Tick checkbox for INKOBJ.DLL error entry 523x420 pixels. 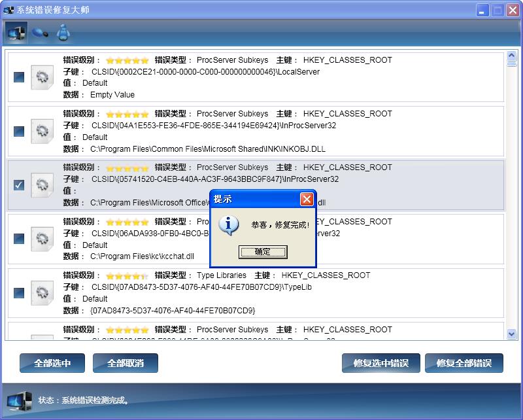(x=19, y=131)
